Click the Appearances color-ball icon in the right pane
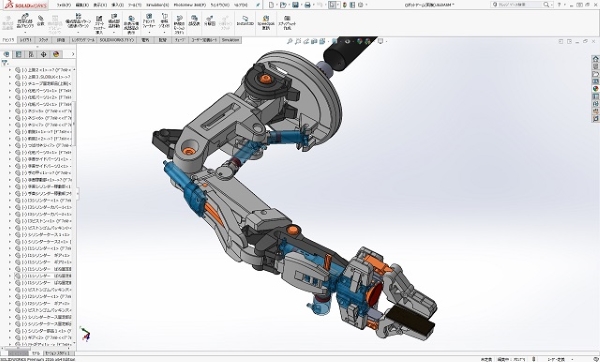 click(x=595, y=89)
